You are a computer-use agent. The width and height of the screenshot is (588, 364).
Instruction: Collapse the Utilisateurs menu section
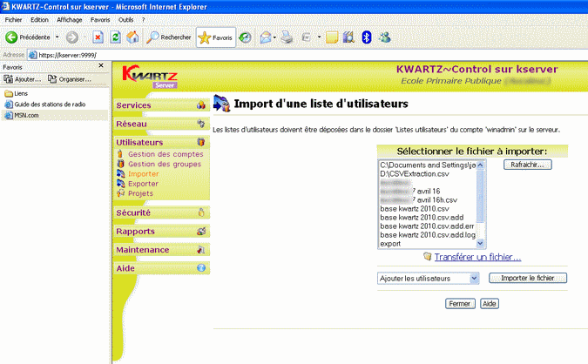click(x=161, y=143)
